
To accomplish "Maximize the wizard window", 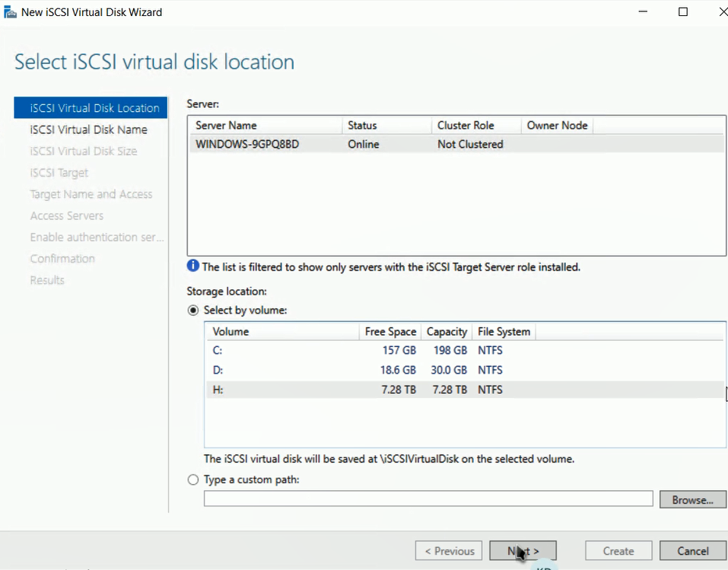I will point(683,12).
